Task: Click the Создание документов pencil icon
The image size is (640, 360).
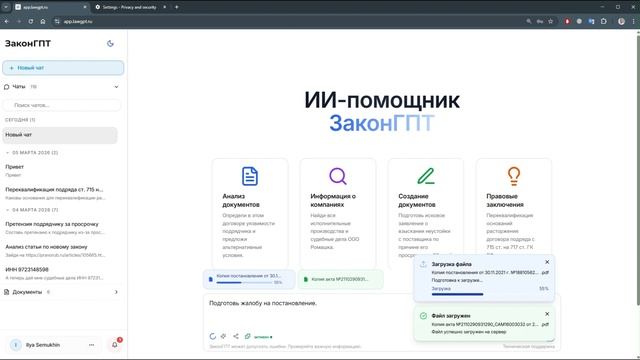Action: (x=426, y=176)
